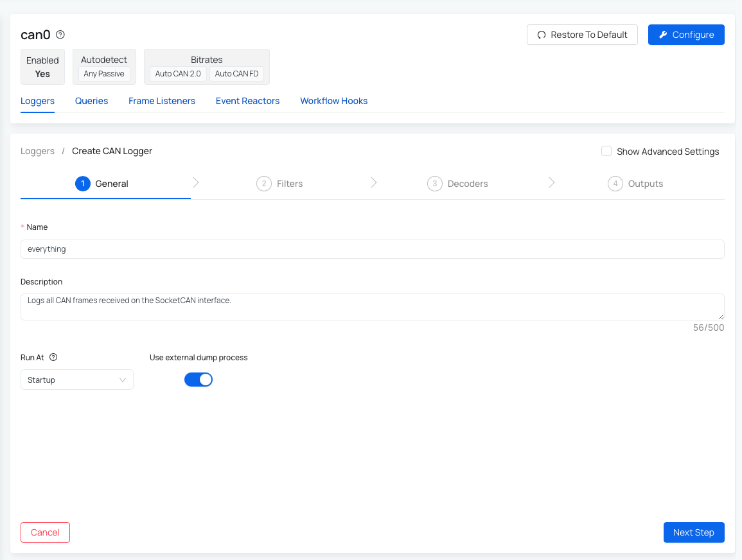
Task: Select the Workflow Hooks tab
Action: [333, 101]
